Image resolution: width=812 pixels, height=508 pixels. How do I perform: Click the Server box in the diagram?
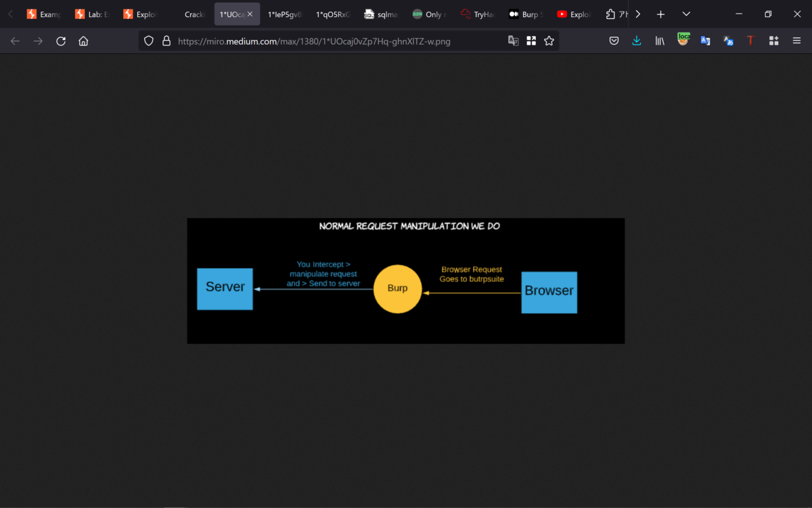click(225, 289)
